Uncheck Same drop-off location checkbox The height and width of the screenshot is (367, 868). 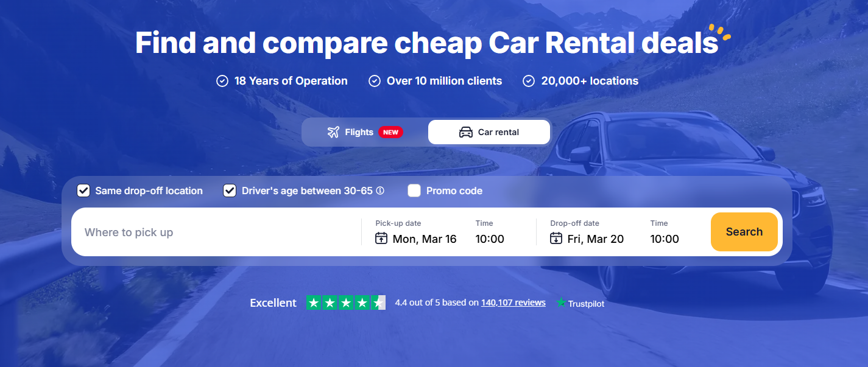click(83, 190)
